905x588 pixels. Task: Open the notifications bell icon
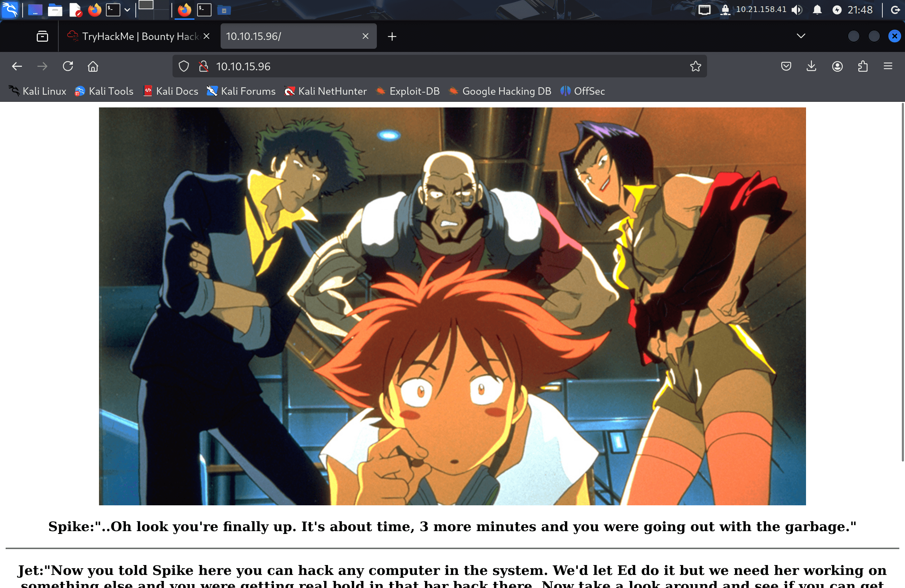(x=817, y=10)
